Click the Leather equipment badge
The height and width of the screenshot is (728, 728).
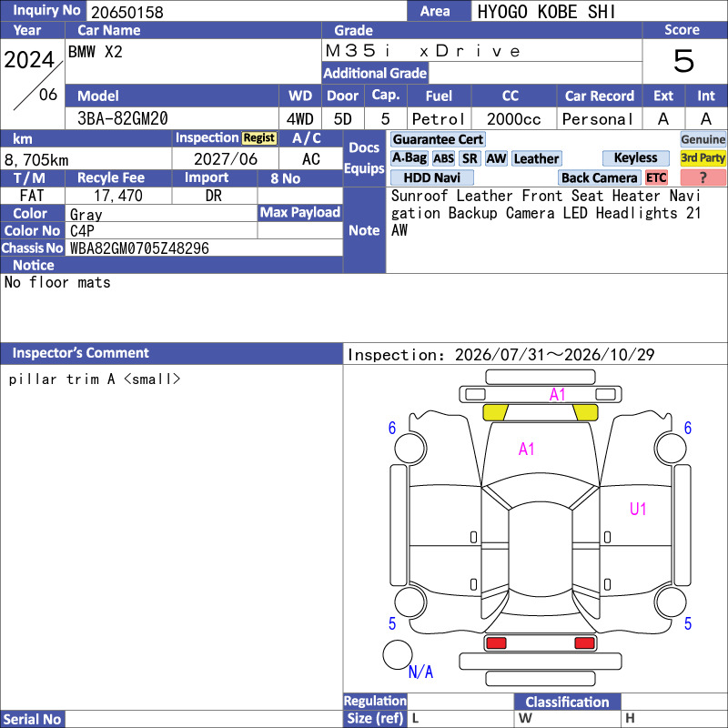[536, 158]
